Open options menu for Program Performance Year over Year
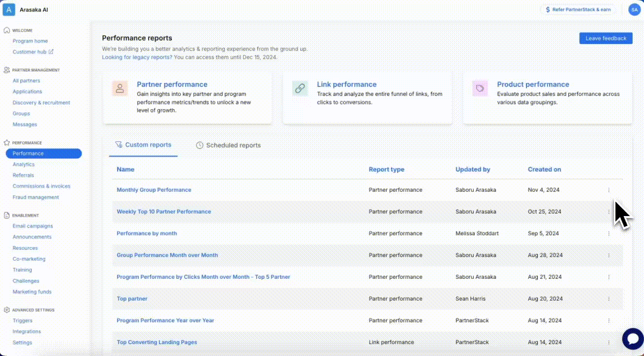Screen dimensions: 644x356 [x=608, y=320]
